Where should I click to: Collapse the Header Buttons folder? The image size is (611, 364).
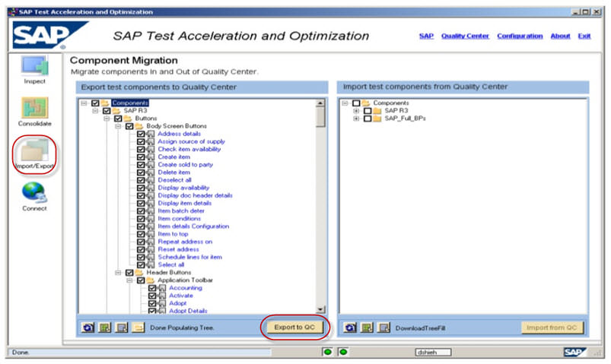118,273
